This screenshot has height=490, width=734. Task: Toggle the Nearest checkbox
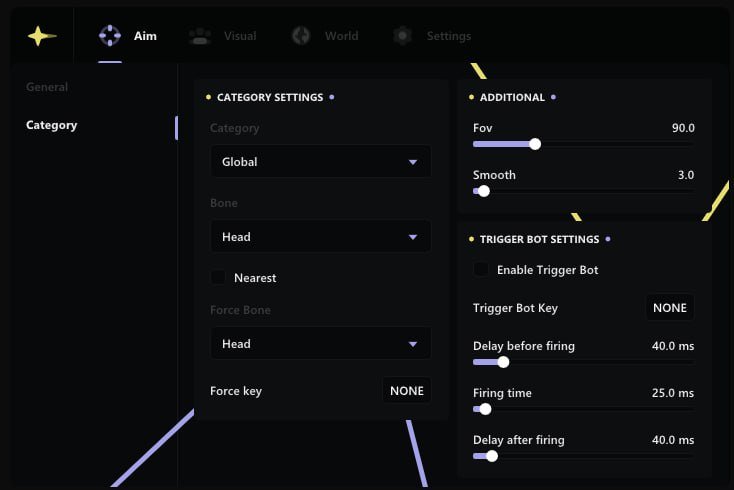[218, 278]
